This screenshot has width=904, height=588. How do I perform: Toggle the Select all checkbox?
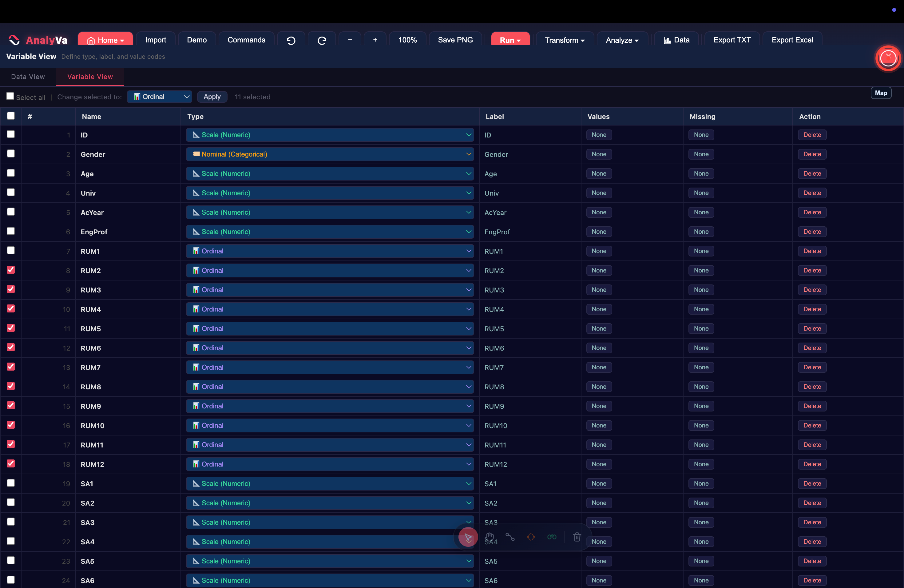pyautogui.click(x=10, y=96)
